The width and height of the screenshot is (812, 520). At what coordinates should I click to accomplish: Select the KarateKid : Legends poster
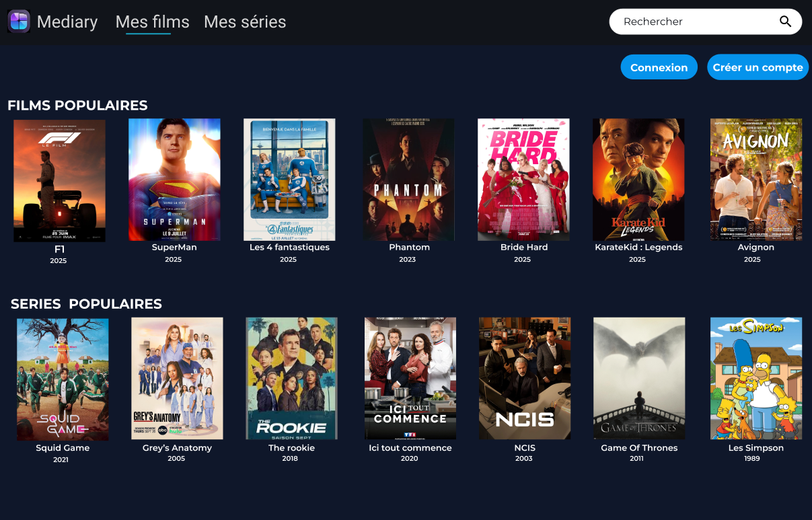pyautogui.click(x=638, y=180)
